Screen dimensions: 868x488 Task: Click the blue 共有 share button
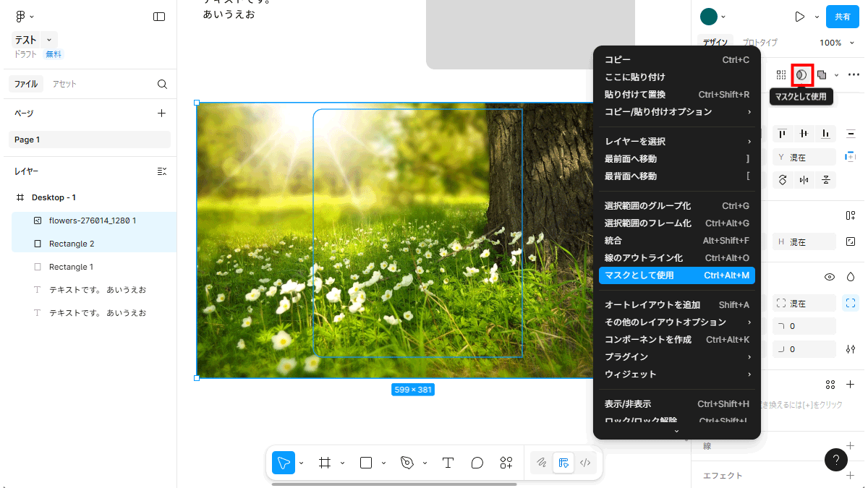pyautogui.click(x=843, y=17)
